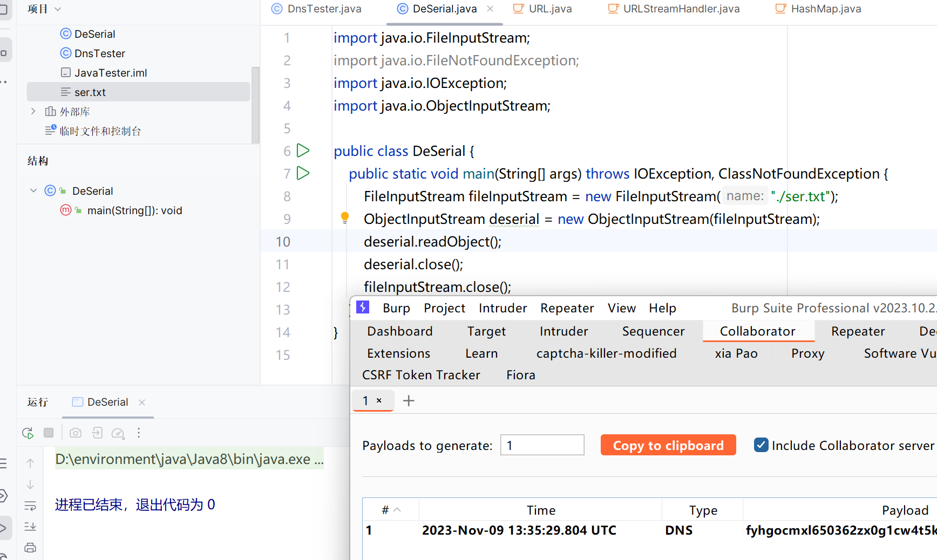Select ser.txt in the project tree

coord(90,92)
